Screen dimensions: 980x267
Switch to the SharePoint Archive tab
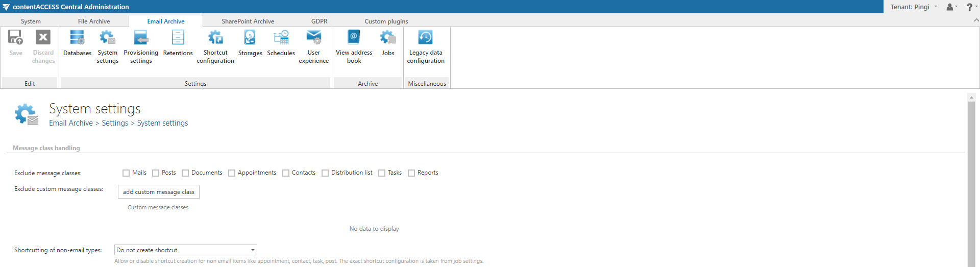[248, 21]
